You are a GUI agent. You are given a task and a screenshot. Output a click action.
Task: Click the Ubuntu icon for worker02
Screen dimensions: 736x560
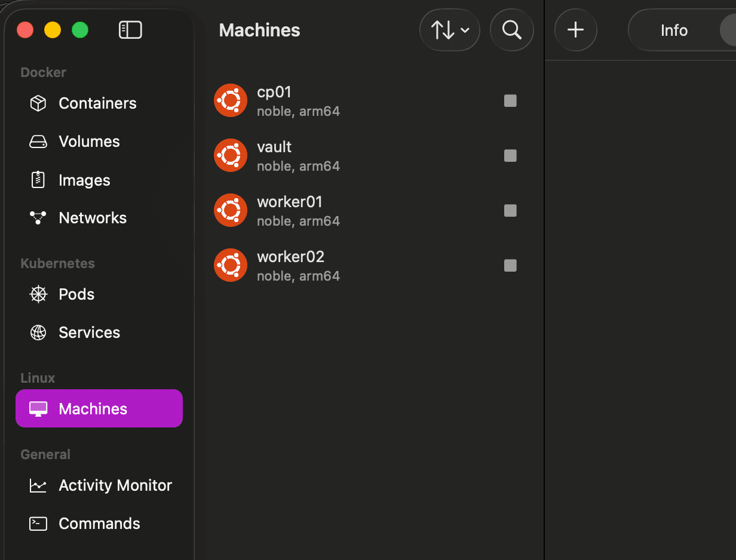click(231, 265)
